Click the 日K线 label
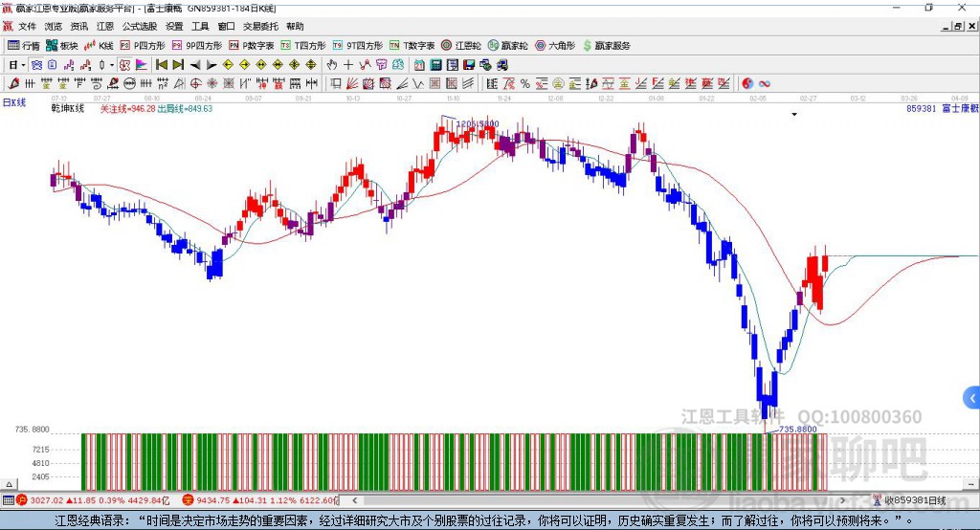The height and width of the screenshot is (530, 980). [x=14, y=102]
